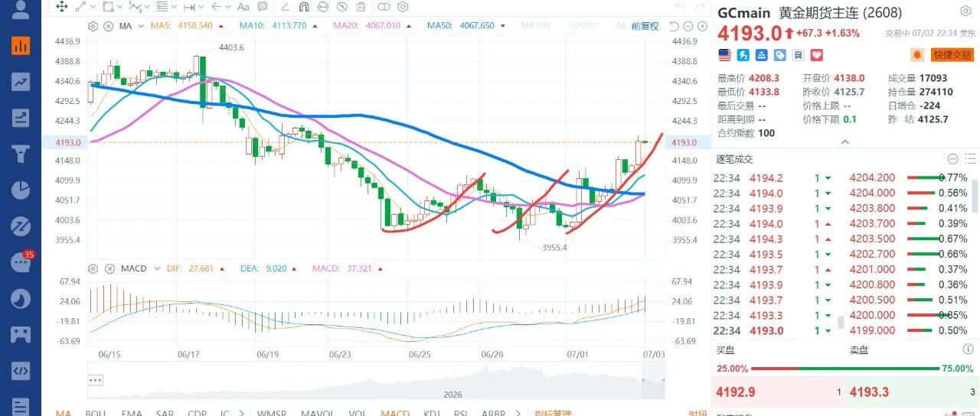Click the 前复权 adjustment link
The image size is (980, 416).
(x=645, y=26)
